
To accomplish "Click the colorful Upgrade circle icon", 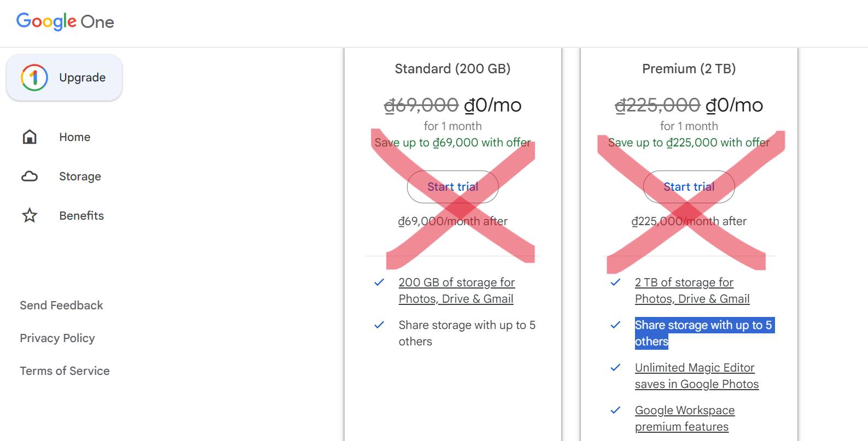I will click(x=34, y=78).
